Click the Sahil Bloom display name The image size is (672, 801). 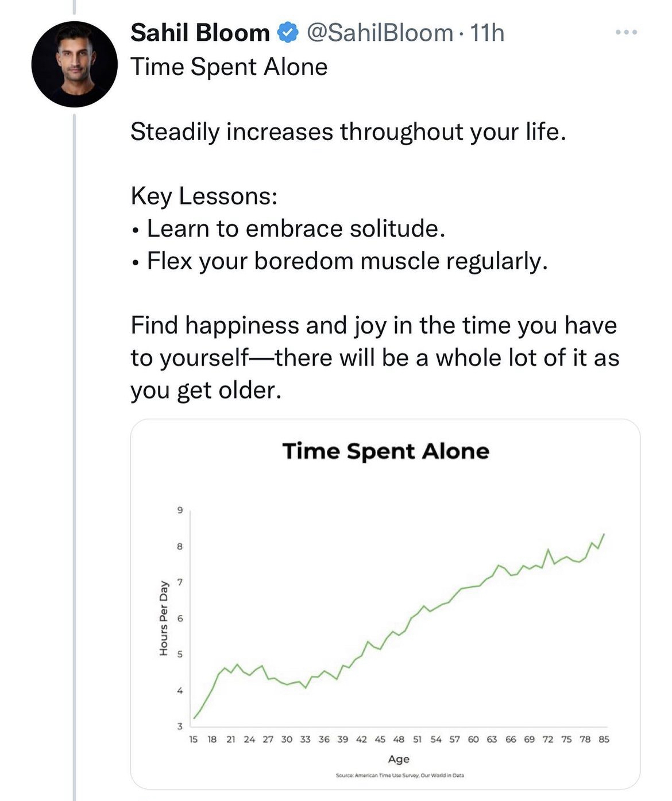click(x=200, y=33)
